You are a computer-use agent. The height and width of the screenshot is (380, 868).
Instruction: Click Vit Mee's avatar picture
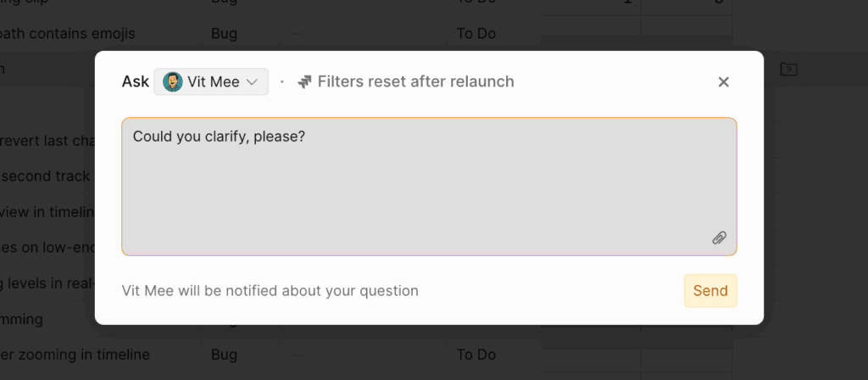173,82
